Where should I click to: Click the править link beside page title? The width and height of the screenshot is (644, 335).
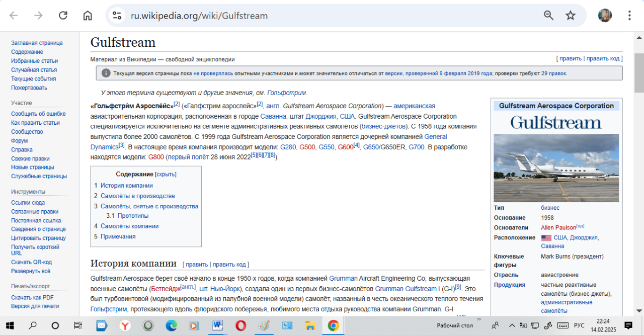click(x=571, y=58)
